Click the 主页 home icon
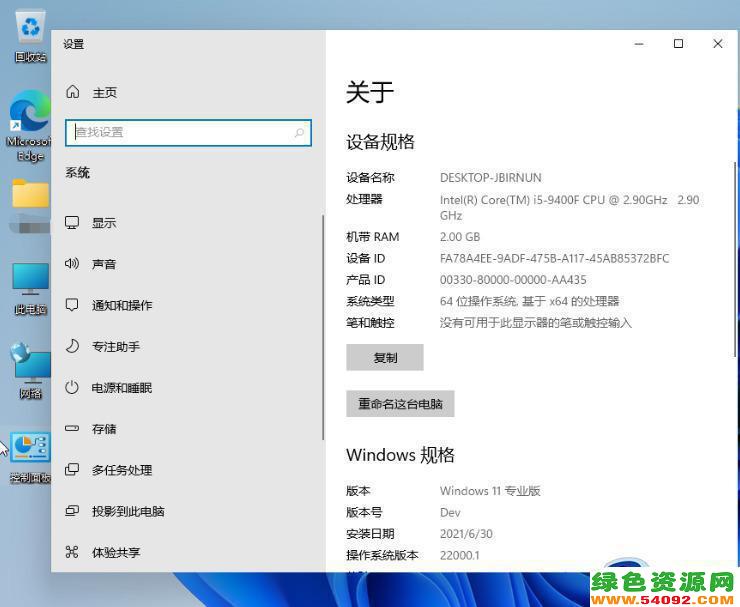The height and width of the screenshot is (607, 740). [x=73, y=92]
